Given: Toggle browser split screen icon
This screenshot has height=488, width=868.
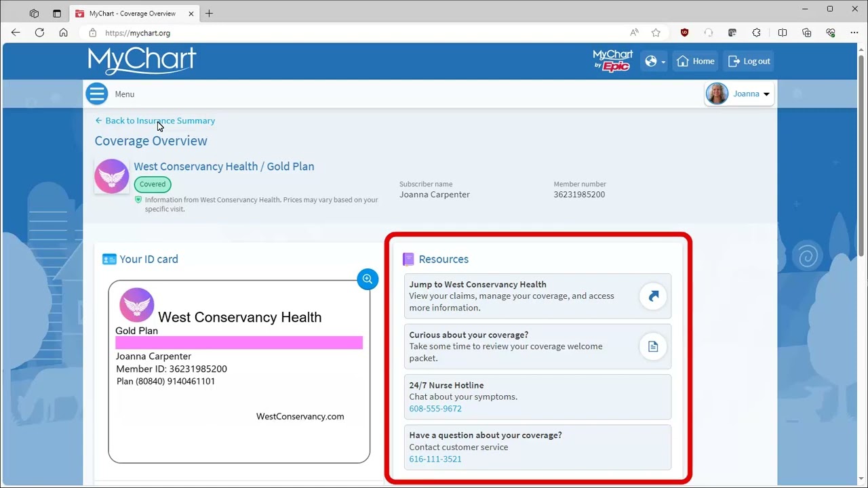Looking at the screenshot, I should point(783,33).
